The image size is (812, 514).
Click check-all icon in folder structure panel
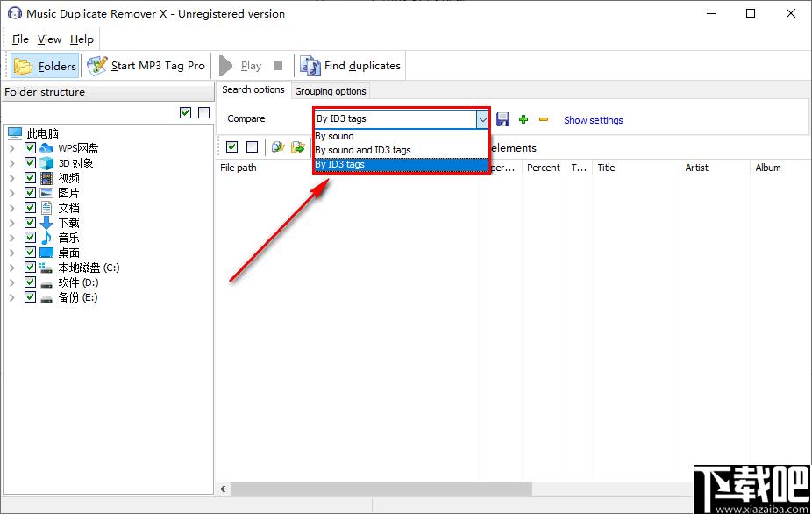(x=185, y=112)
